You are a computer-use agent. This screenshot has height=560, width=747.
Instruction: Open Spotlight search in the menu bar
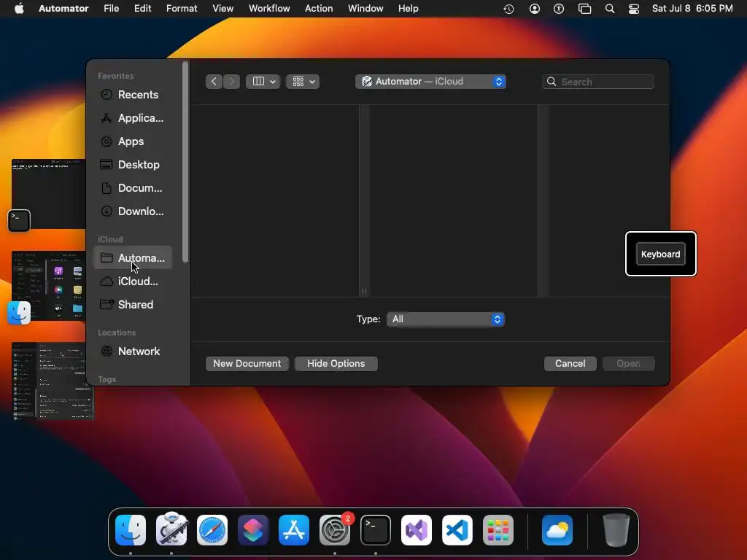pos(610,9)
